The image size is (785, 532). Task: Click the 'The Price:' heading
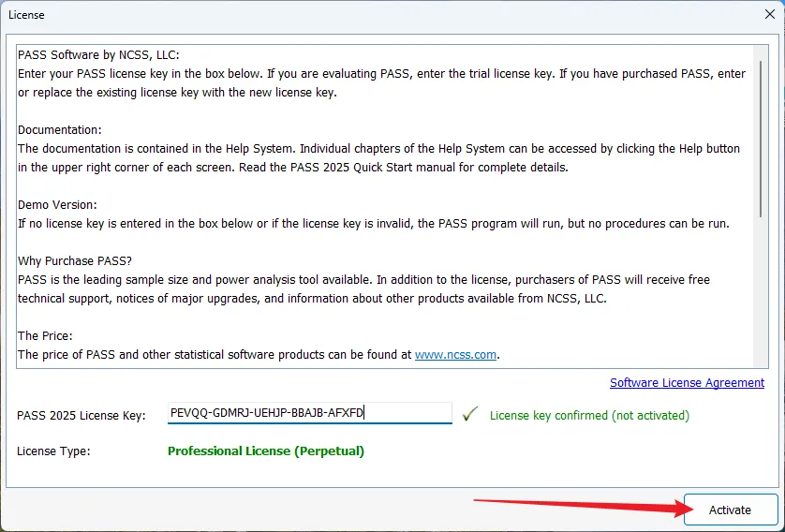45,336
